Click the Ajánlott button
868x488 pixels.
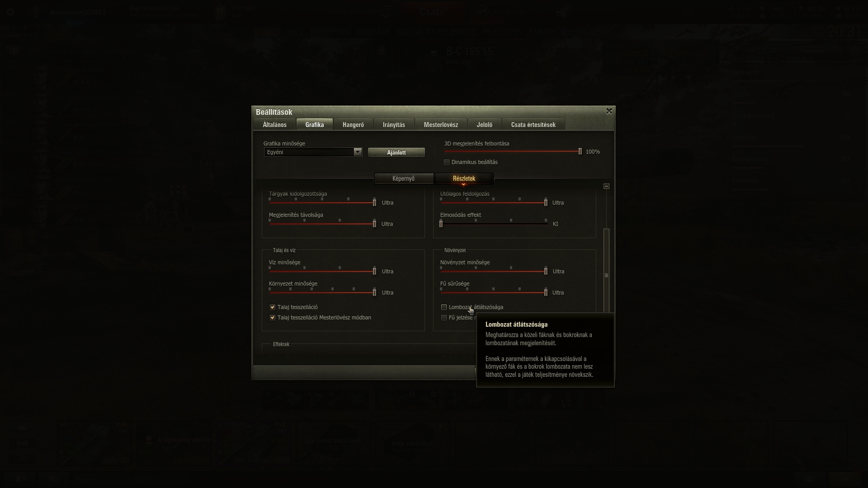(x=396, y=152)
